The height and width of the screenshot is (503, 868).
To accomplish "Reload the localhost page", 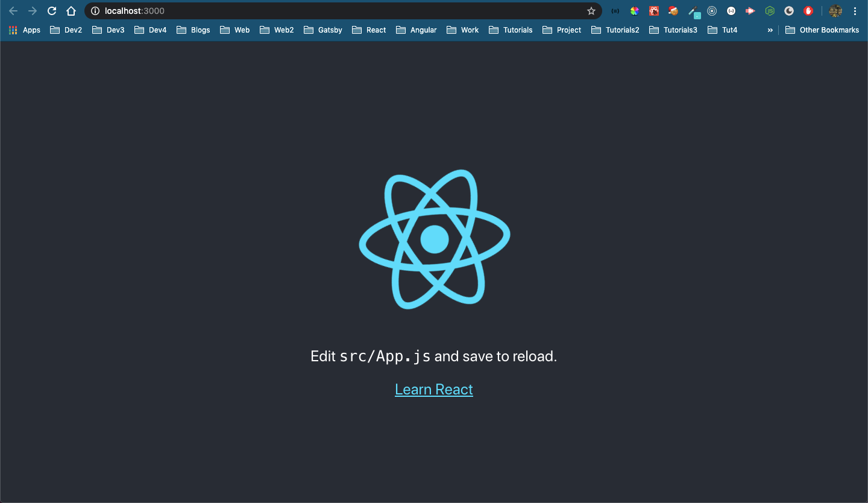I will 52,11.
